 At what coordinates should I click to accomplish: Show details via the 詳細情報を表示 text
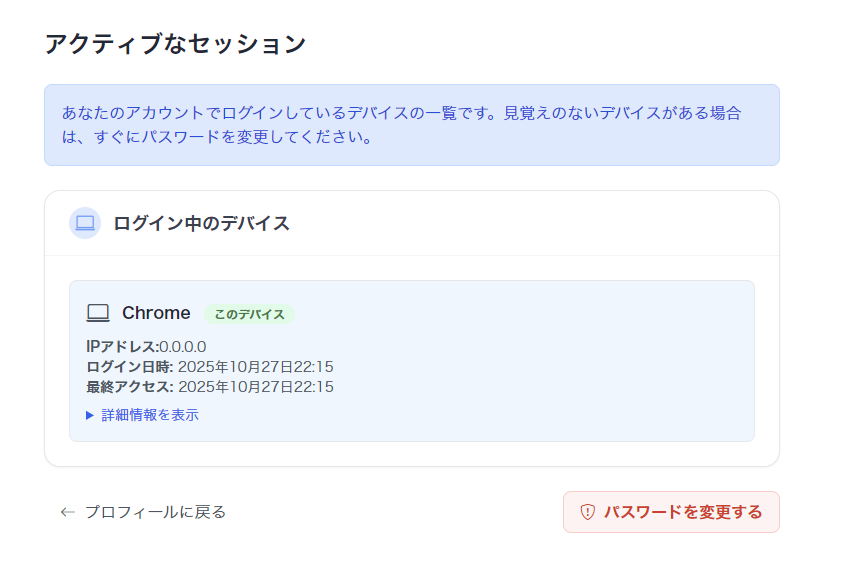150,415
